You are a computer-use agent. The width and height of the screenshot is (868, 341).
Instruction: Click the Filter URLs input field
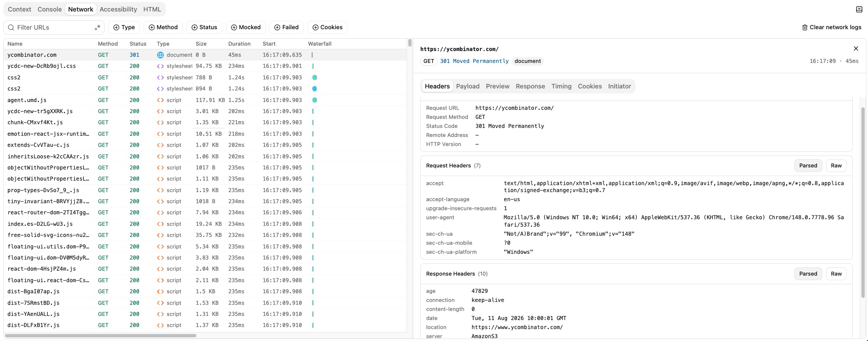[54, 28]
